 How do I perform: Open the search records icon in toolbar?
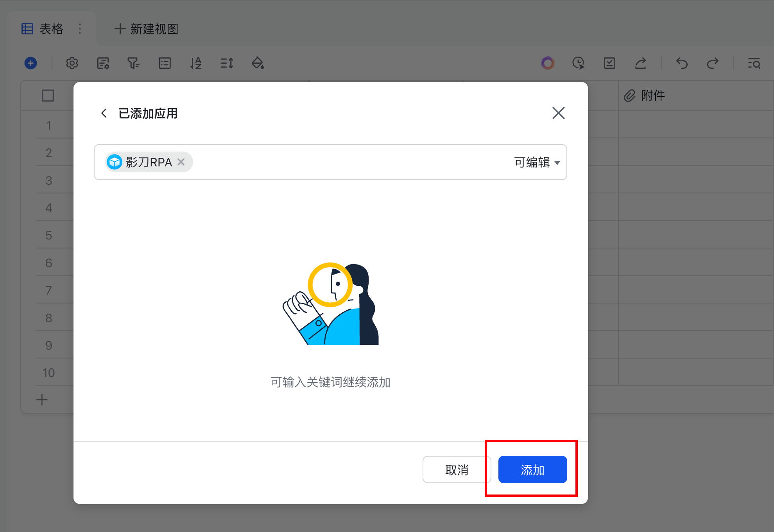pyautogui.click(x=754, y=63)
